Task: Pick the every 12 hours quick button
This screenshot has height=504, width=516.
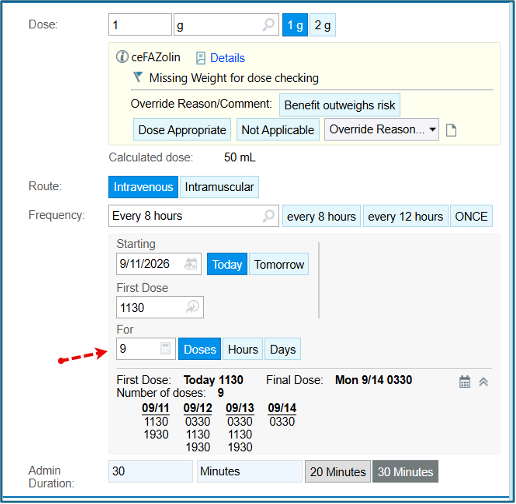Action: point(405,216)
